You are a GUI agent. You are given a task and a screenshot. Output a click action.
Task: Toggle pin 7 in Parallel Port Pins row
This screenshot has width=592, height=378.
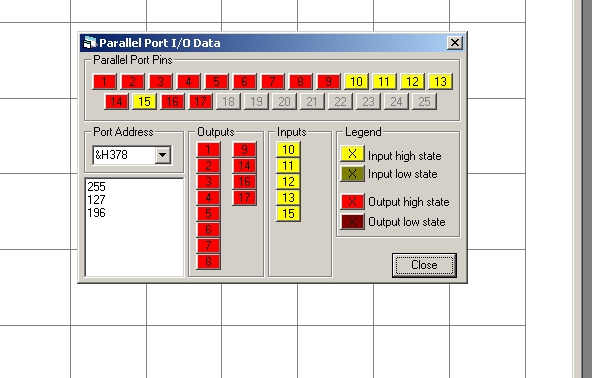click(272, 82)
